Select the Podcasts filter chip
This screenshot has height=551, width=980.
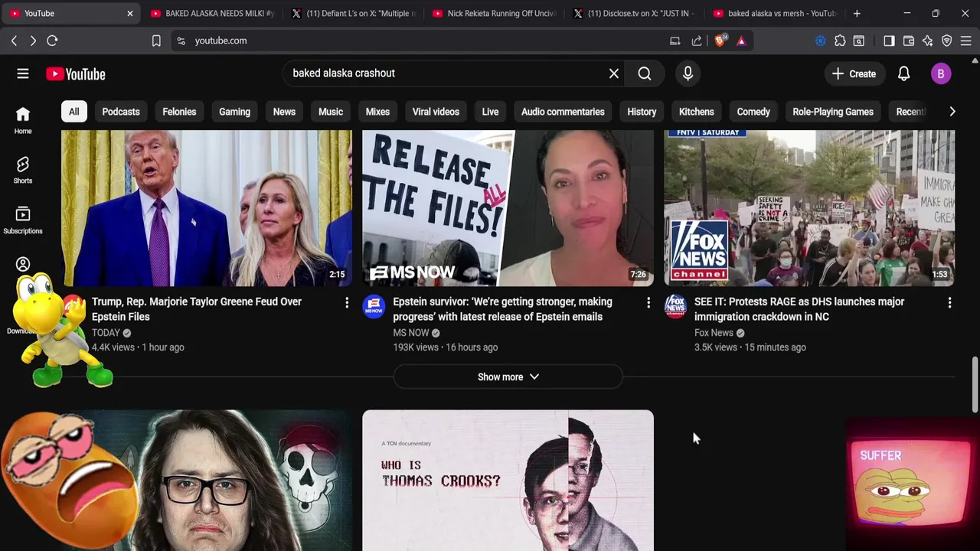121,112
